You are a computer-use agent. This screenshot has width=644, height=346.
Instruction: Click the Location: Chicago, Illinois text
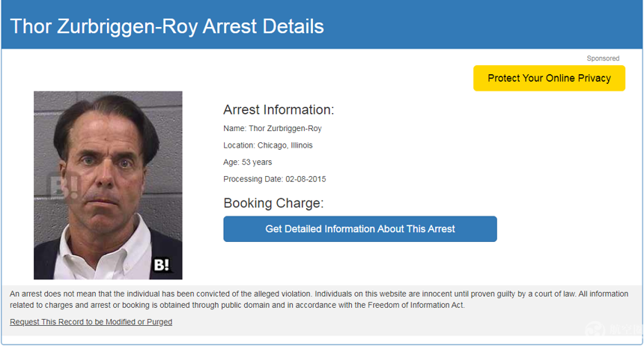click(x=268, y=145)
